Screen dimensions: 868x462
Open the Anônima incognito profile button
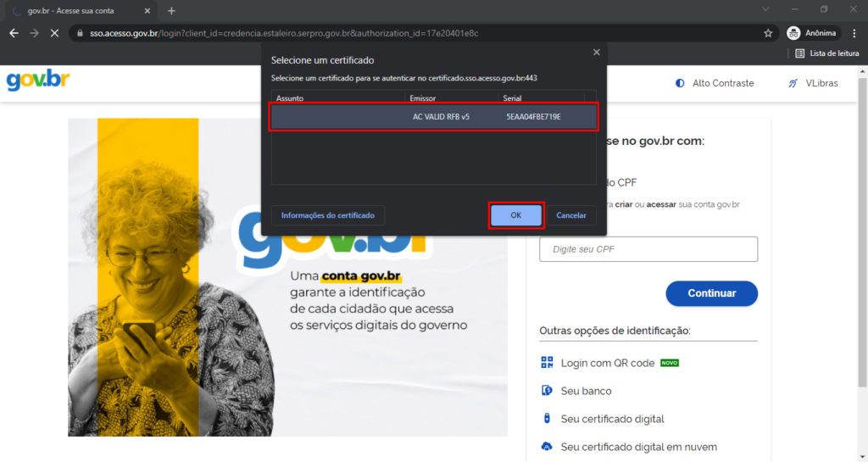point(812,33)
